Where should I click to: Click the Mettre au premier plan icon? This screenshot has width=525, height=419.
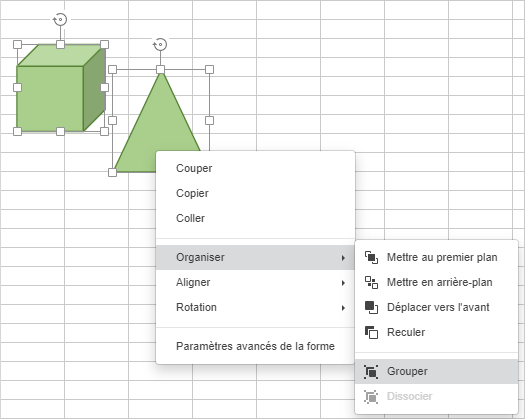[371, 258]
